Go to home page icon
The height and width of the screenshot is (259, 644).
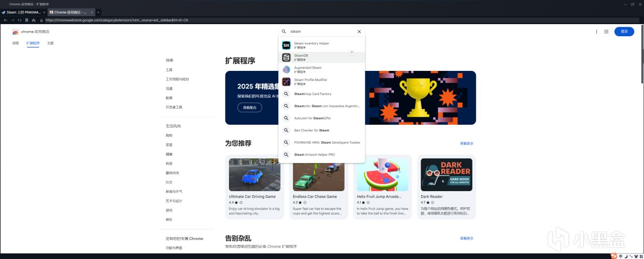pyautogui.click(x=34, y=20)
